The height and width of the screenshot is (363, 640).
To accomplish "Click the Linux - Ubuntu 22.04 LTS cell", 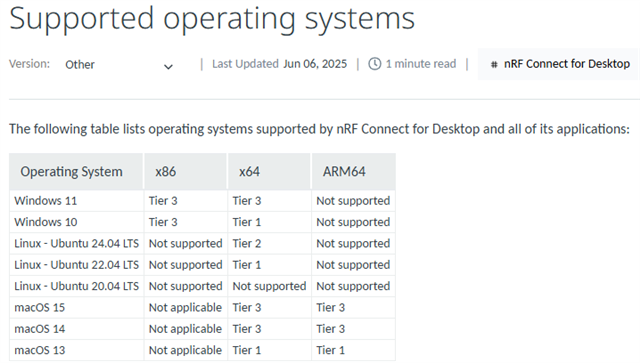I will 76,265.
